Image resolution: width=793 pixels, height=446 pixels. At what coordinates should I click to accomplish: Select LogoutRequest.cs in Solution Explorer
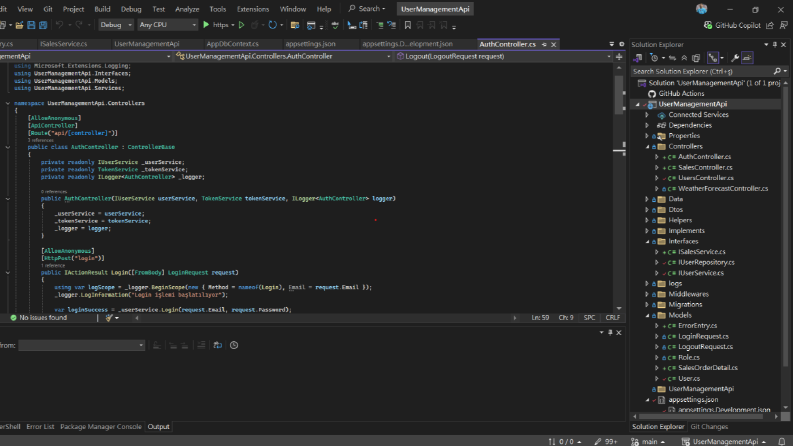coord(705,347)
